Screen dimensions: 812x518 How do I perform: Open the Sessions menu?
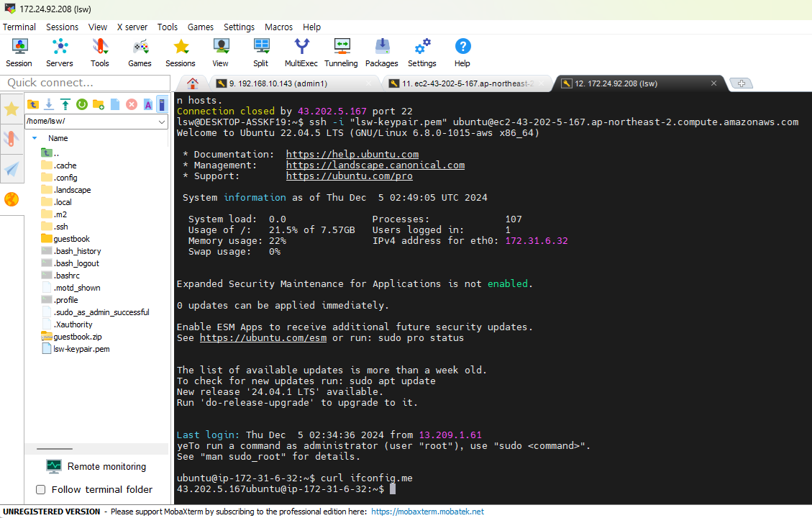click(62, 27)
